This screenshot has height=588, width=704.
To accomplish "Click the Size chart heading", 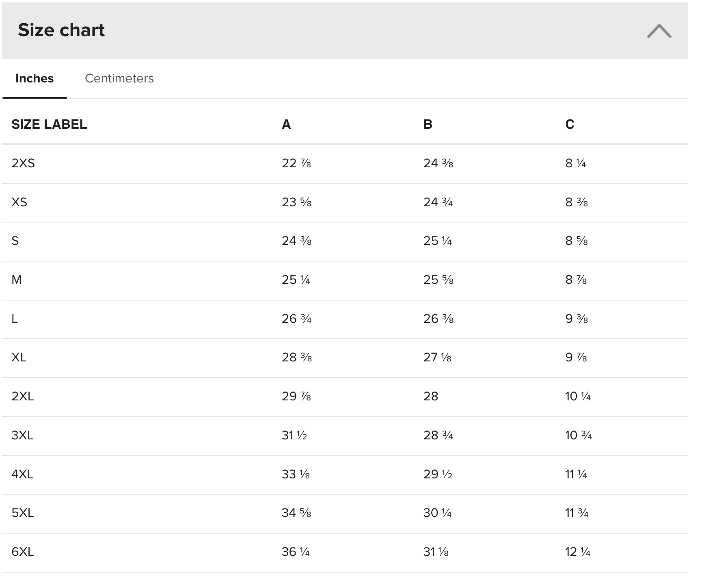I will click(61, 30).
